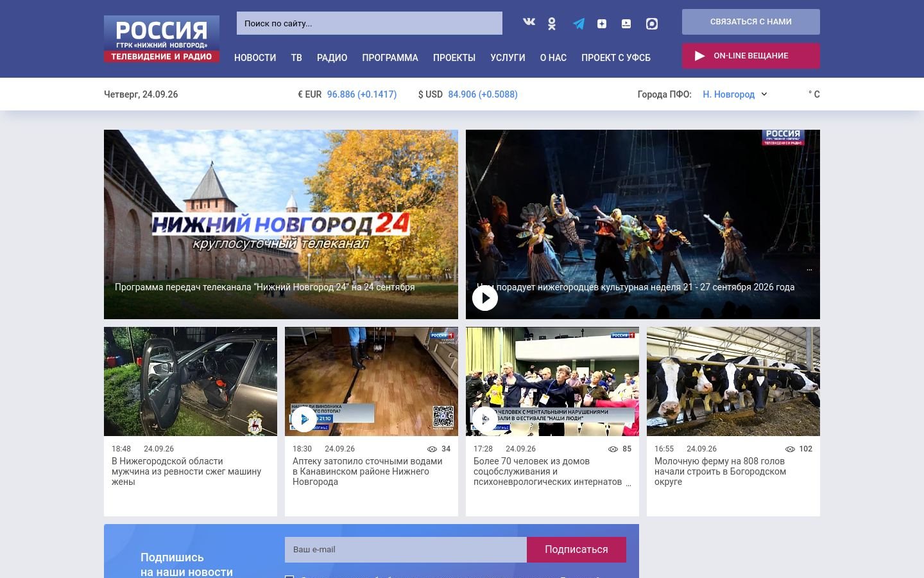Open the dairy cows farm thumbnail
This screenshot has width=924, height=578.
pos(733,381)
